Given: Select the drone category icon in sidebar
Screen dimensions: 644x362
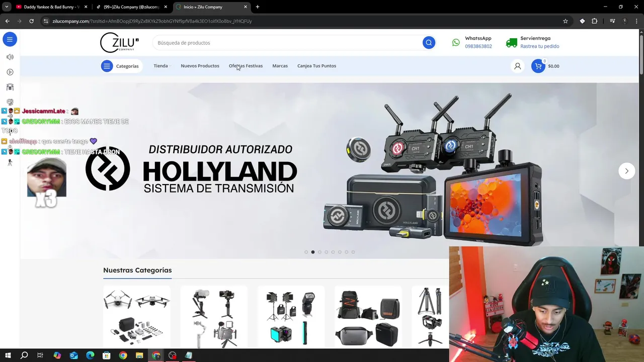Looking at the screenshot, I should click(x=10, y=87).
